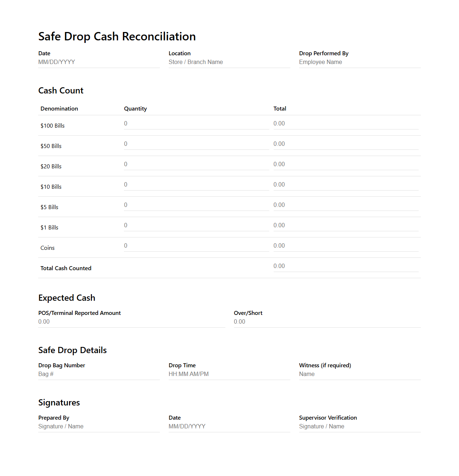Click the $20 Bills total field

345,164
